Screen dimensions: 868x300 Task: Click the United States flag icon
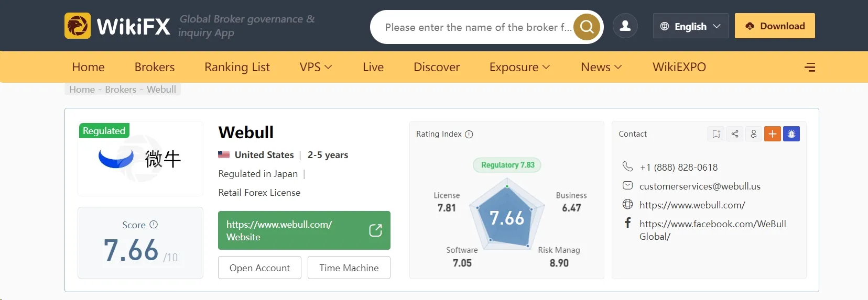224,154
